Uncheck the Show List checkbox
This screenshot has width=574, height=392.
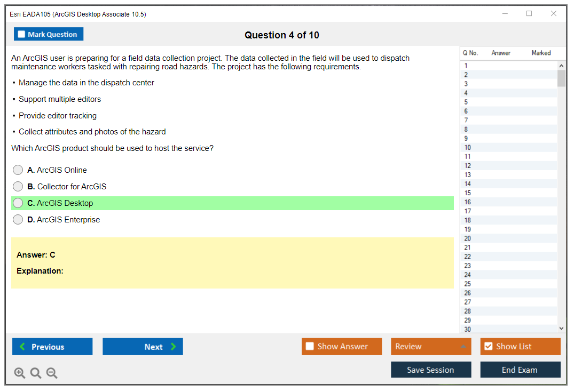(488, 347)
